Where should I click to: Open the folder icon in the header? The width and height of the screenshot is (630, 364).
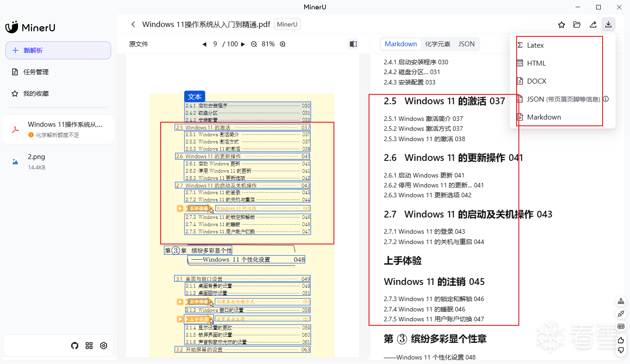point(577,25)
